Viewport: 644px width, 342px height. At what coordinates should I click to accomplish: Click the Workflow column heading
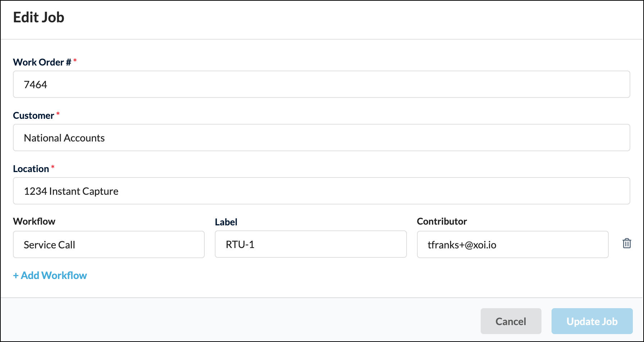click(x=34, y=221)
